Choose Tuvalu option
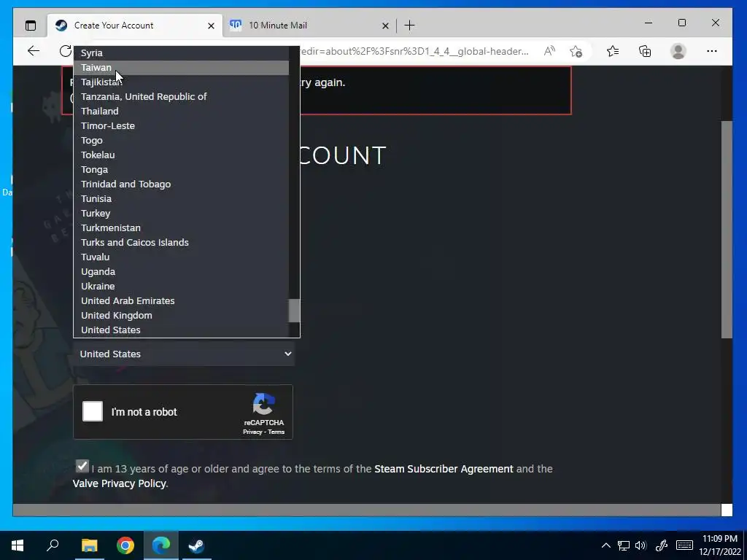The height and width of the screenshot is (560, 747). [181, 257]
